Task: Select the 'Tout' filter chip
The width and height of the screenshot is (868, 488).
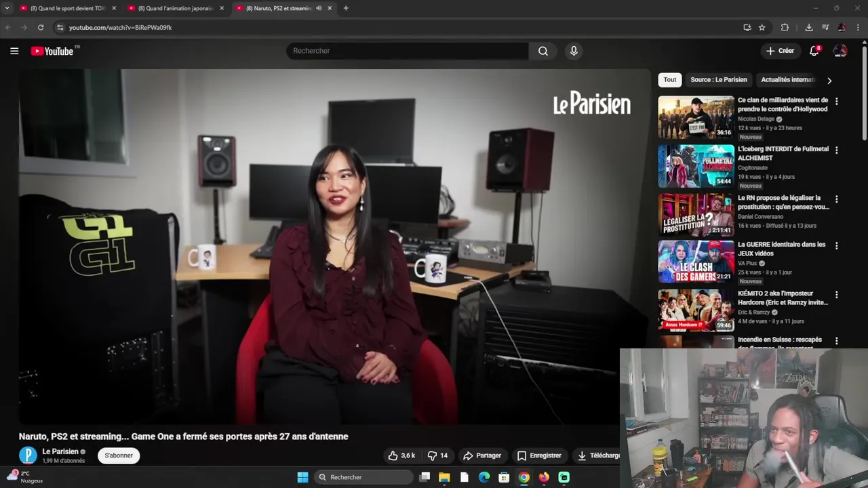Action: pos(670,80)
